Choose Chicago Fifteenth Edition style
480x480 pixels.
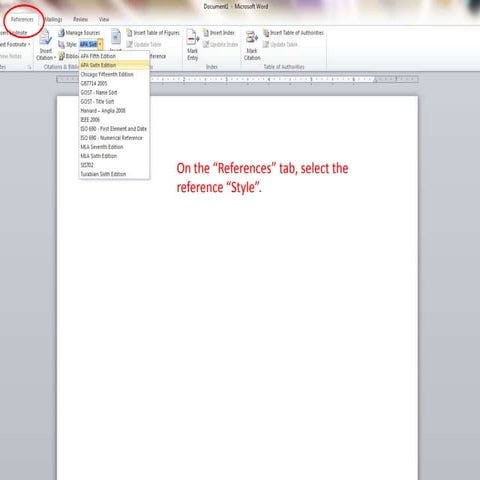pyautogui.click(x=114, y=74)
